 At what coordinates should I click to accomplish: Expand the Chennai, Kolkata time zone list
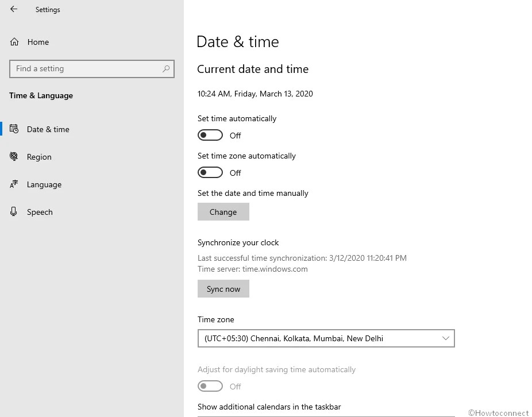pos(326,338)
